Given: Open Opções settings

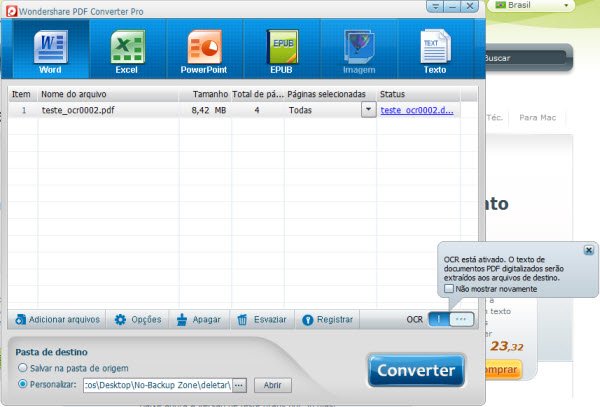Looking at the screenshot, I should tap(137, 319).
